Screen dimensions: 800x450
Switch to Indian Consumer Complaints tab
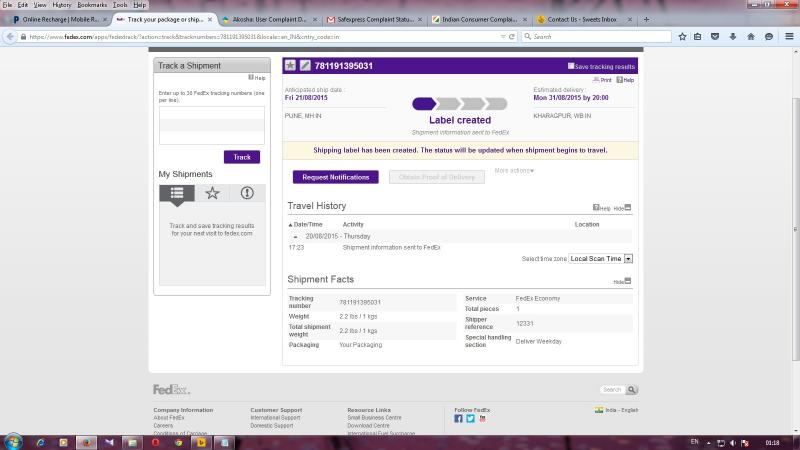pyautogui.click(x=480, y=19)
